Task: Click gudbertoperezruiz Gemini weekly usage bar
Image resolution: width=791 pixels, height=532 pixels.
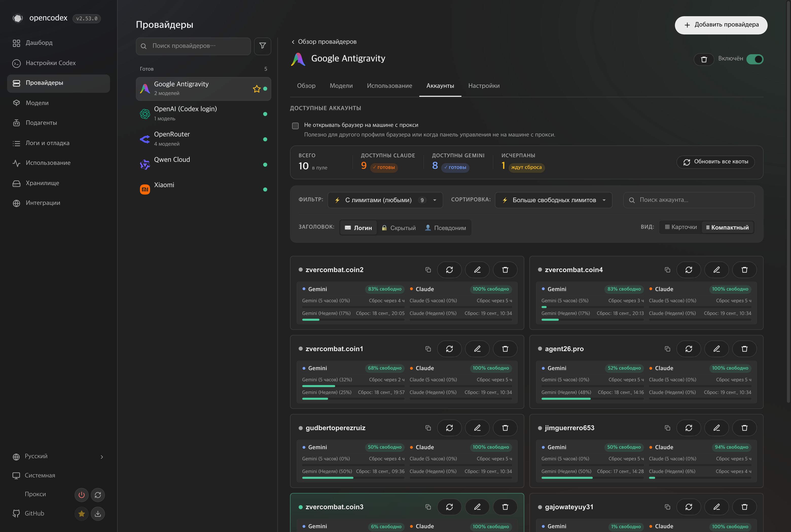Action: (353, 478)
